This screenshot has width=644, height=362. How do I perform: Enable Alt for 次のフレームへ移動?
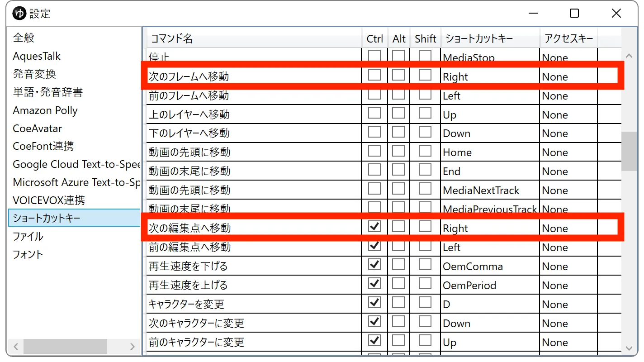pyautogui.click(x=398, y=75)
